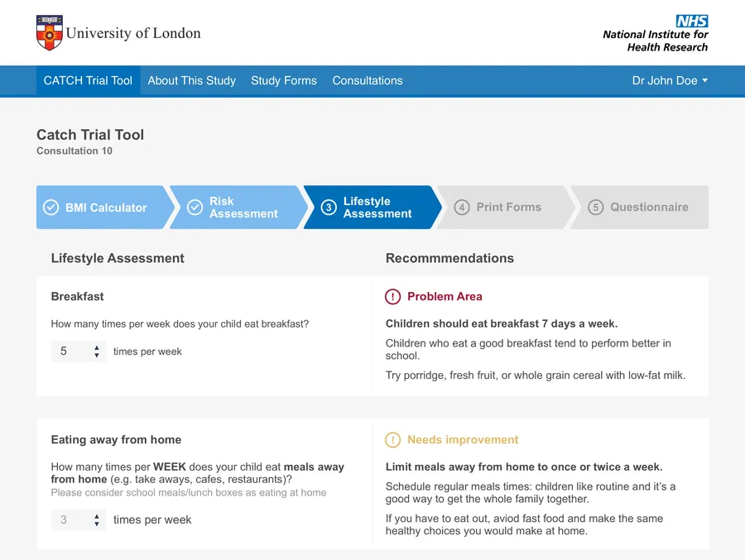Viewport: 745px width, 560px height.
Task: Click the step 4 Print Forms number icon
Action: click(x=462, y=208)
